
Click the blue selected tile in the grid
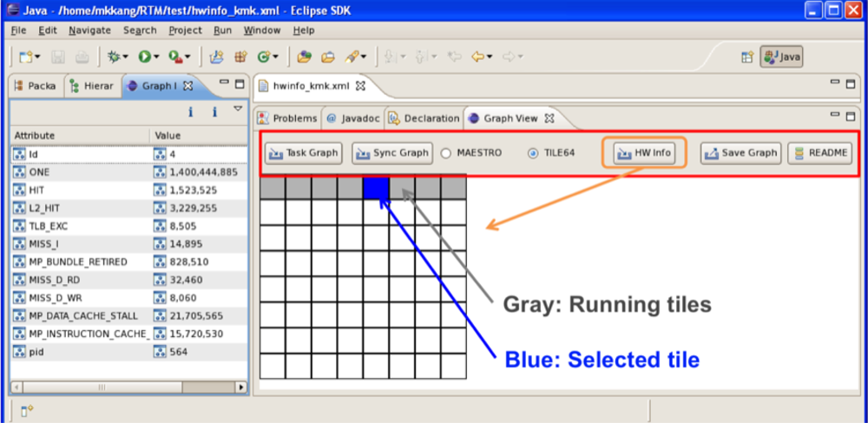tap(377, 188)
